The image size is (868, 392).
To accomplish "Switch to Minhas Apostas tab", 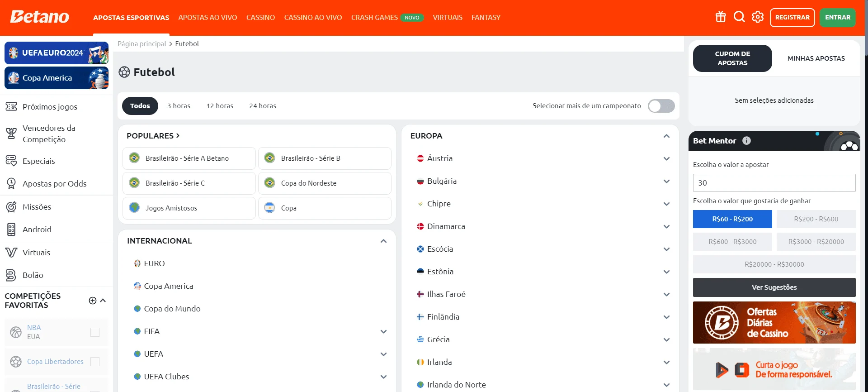I will [x=816, y=58].
